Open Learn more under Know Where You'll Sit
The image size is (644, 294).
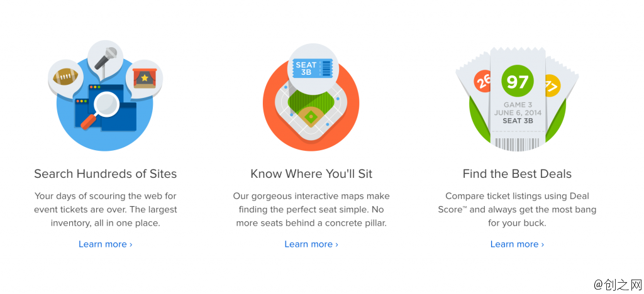coord(311,244)
